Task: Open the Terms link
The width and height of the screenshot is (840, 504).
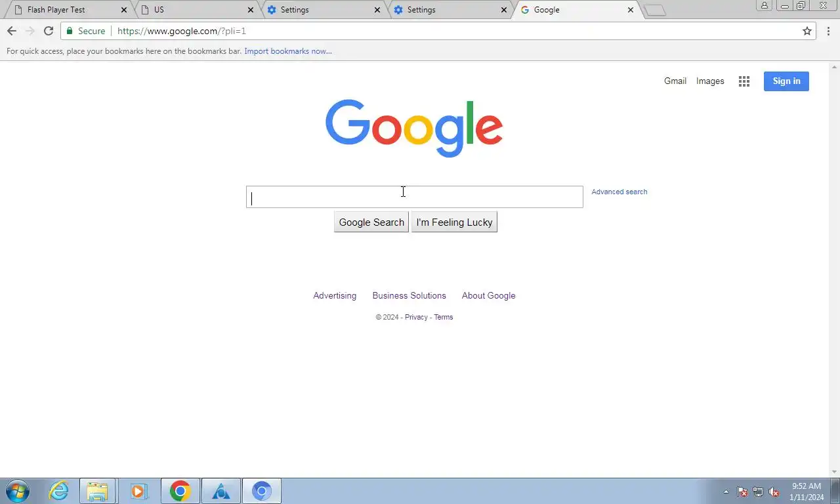Action: pyautogui.click(x=443, y=317)
